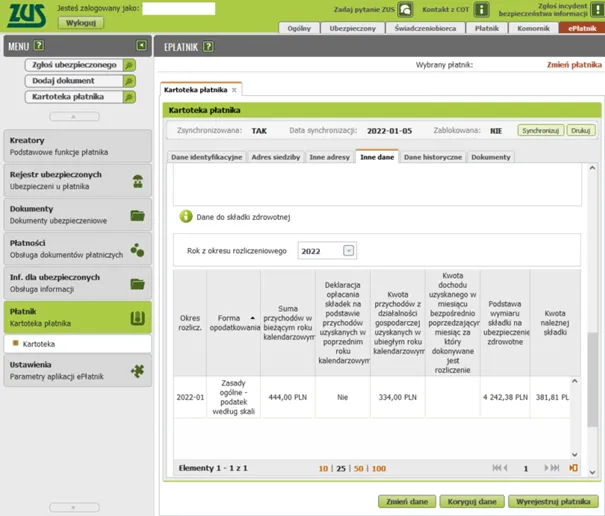
Task: Open the Ubezpieczony top tab
Action: click(352, 29)
